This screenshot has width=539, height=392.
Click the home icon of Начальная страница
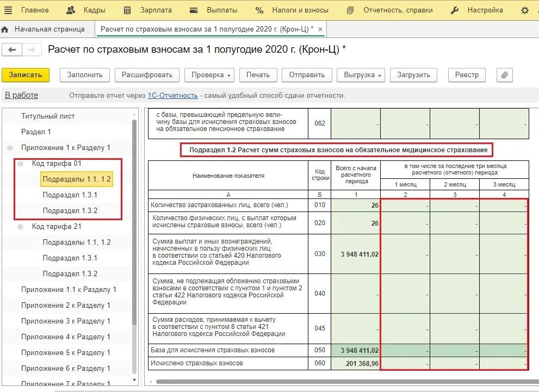(5, 29)
